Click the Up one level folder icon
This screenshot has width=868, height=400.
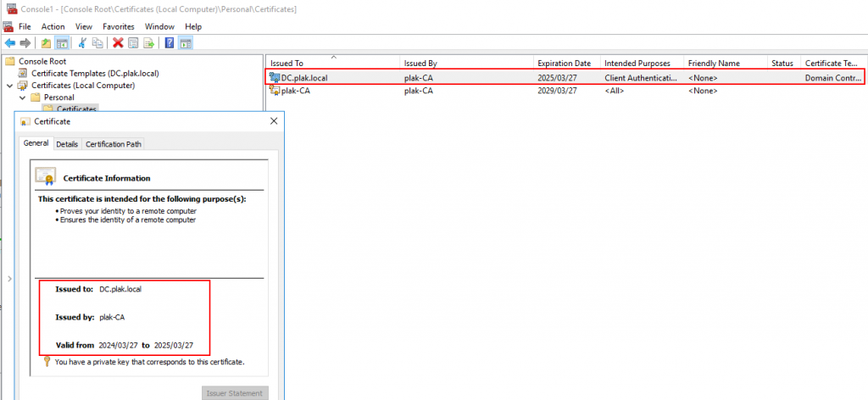pos(46,42)
